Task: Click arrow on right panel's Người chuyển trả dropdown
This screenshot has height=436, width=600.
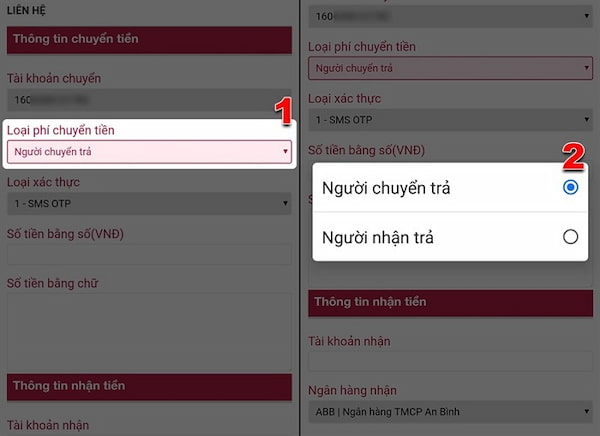Action: [586, 69]
